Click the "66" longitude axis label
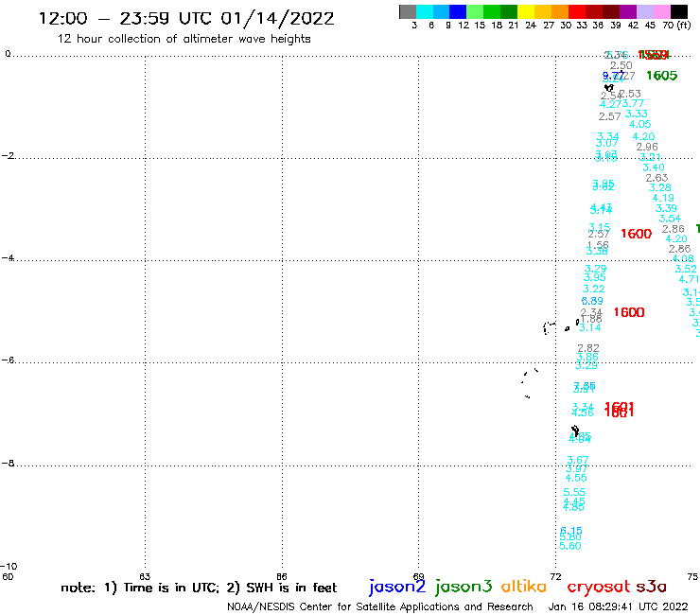 [x=282, y=576]
